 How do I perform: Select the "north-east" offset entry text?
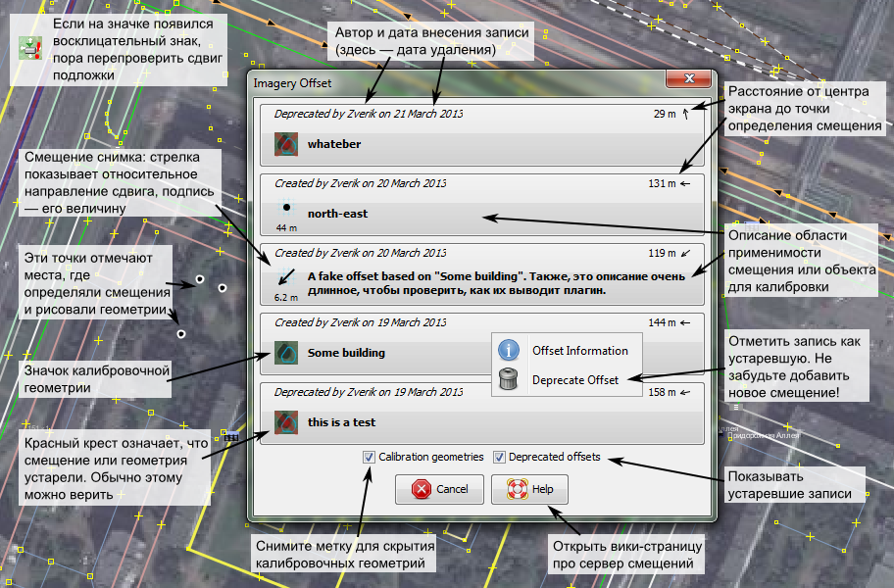337,213
